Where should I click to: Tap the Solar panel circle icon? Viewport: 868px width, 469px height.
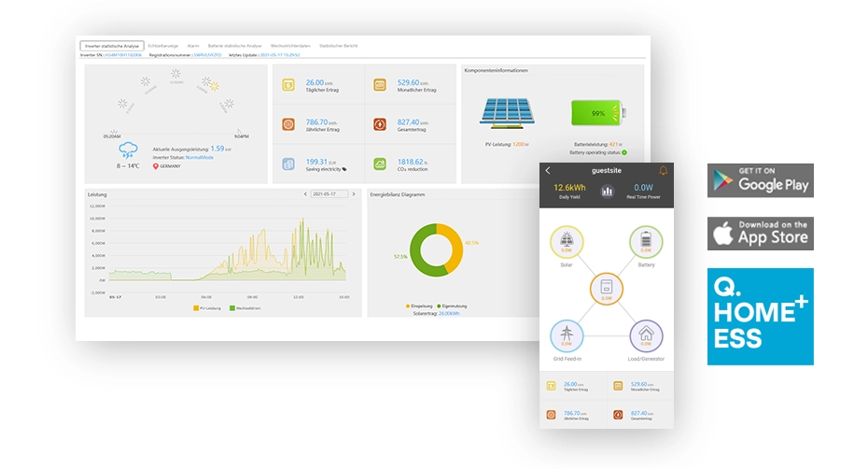pyautogui.click(x=567, y=243)
